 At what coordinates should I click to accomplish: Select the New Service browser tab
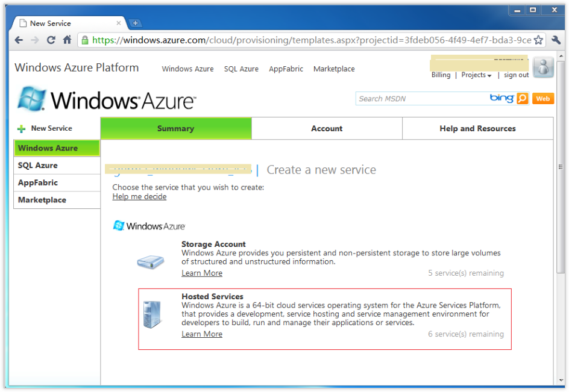69,23
